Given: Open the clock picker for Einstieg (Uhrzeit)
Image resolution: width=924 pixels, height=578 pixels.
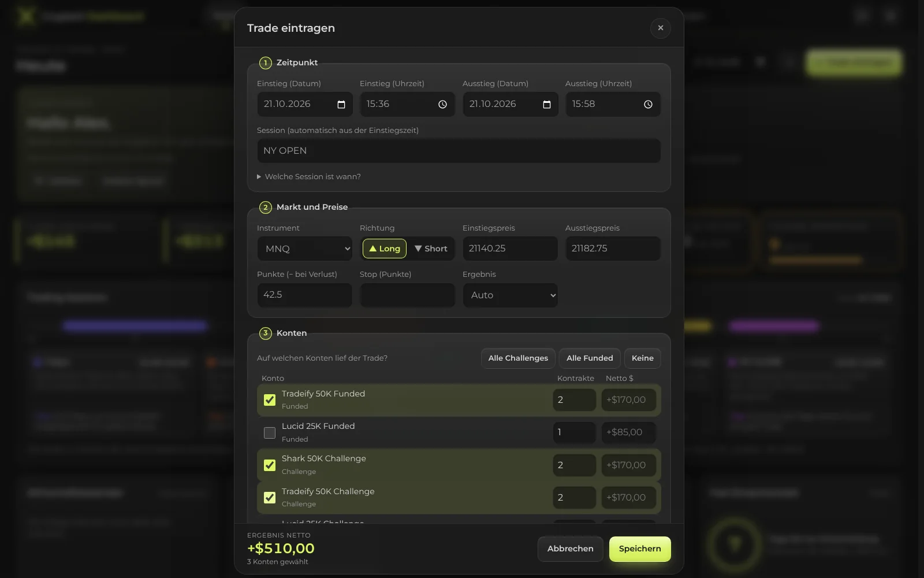Looking at the screenshot, I should pyautogui.click(x=442, y=105).
